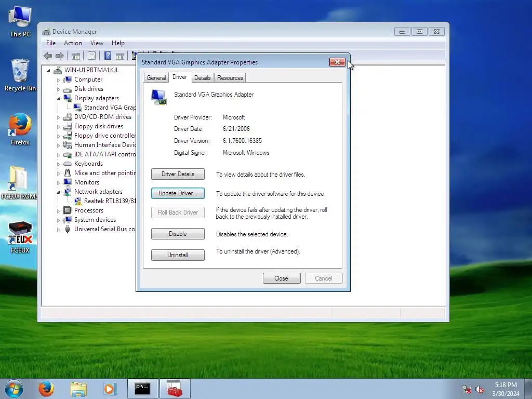Click the Keyboards category icon
Screen dimensions: 532x399
[x=68, y=164]
